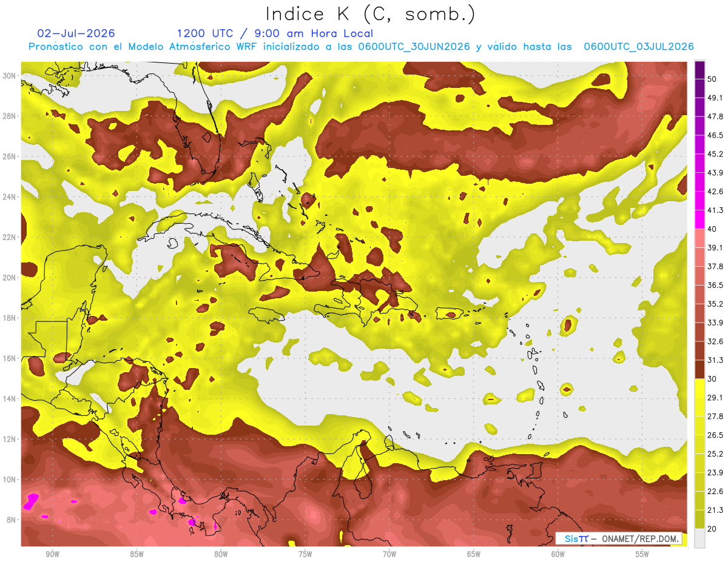The image size is (728, 562).
Task: Click colorbar value "29.1"
Action: coord(715,398)
